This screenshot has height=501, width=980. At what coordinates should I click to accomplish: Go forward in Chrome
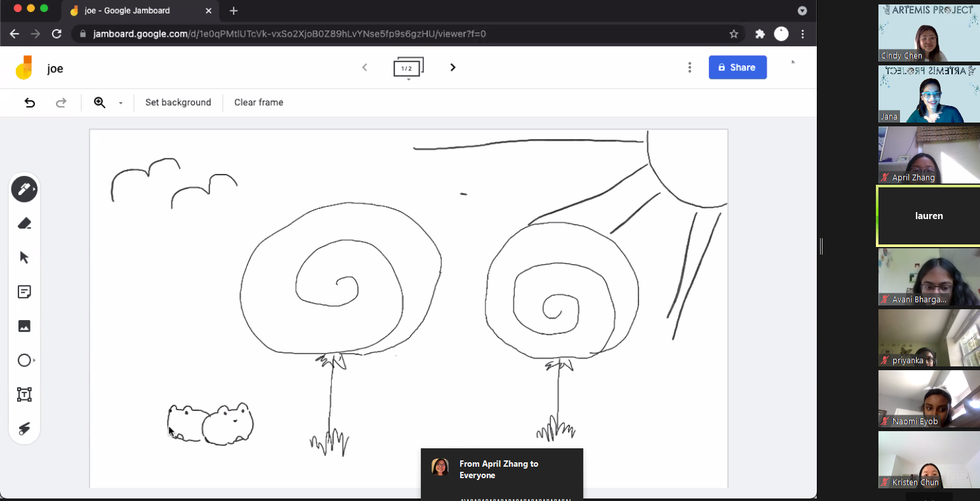point(36,34)
